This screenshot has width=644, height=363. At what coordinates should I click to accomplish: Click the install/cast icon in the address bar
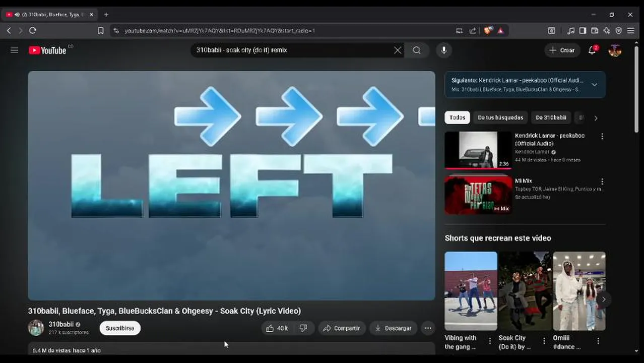(x=459, y=31)
